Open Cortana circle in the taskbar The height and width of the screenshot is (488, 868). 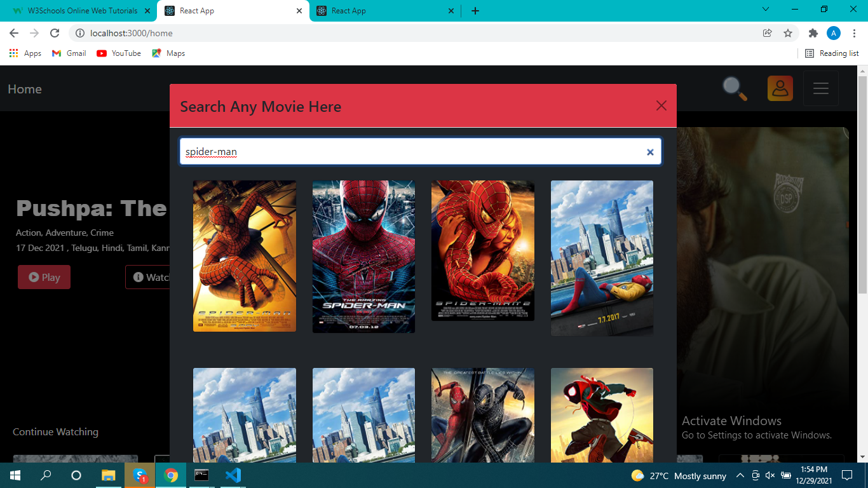pos(76,475)
